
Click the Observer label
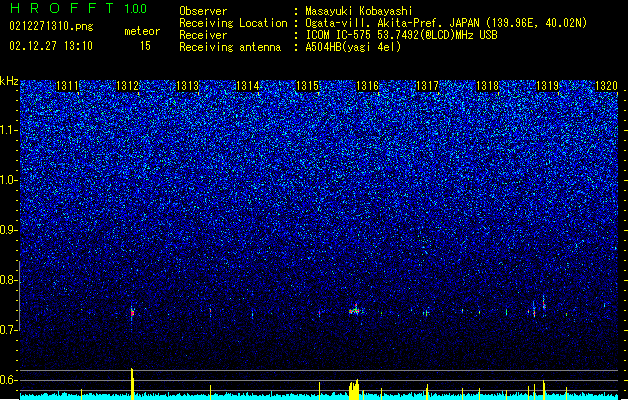[203, 11]
